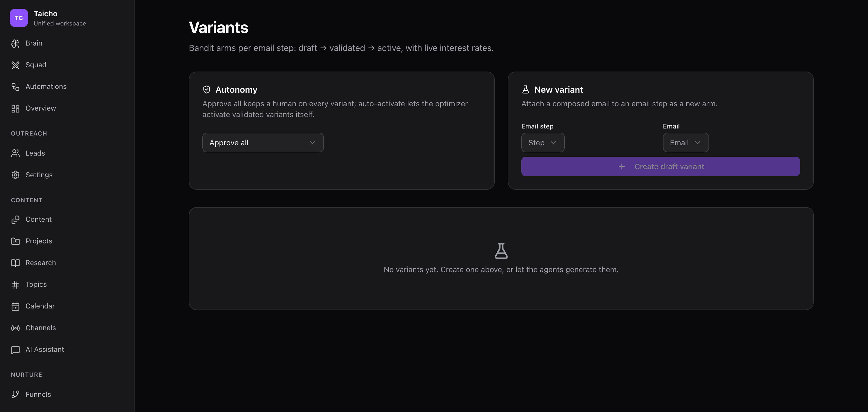Viewport: 868px width, 412px height.
Task: Click the OUTREACH section header
Action: 29,134
